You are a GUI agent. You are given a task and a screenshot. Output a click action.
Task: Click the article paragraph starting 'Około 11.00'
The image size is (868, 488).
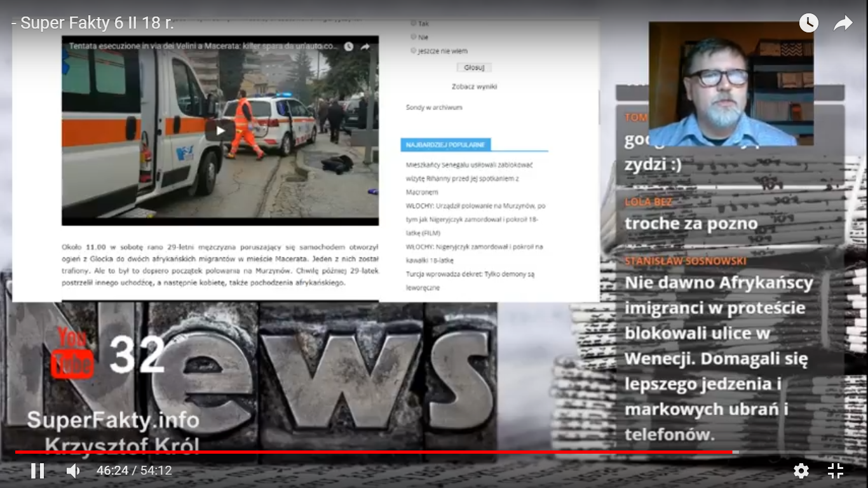pos(220,264)
